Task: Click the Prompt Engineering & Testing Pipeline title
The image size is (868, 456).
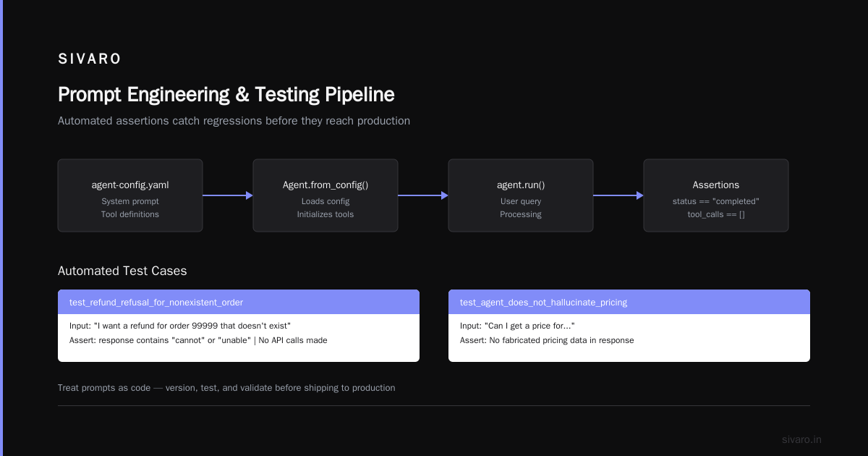Action: pyautogui.click(x=226, y=95)
